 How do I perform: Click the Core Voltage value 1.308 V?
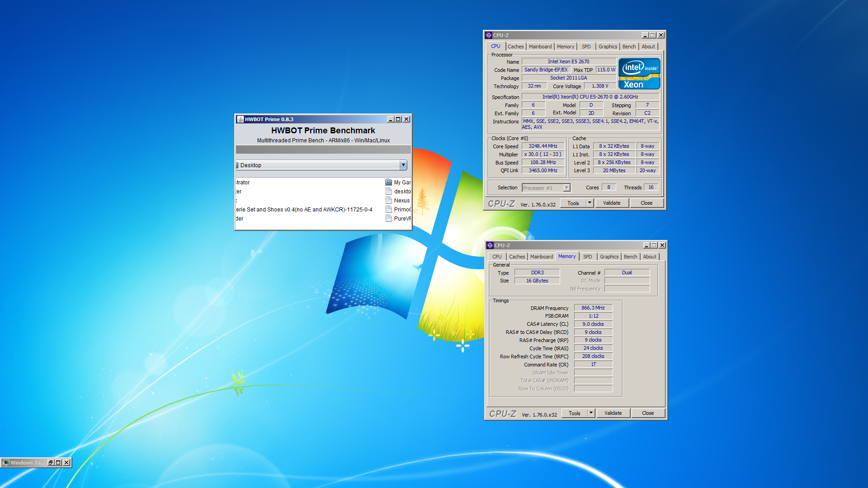click(x=600, y=86)
